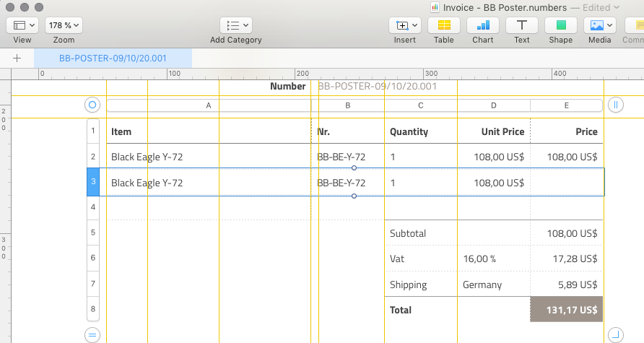Click the Text box toolbar icon
Viewport: 644px width, 343px height.
[x=521, y=25]
